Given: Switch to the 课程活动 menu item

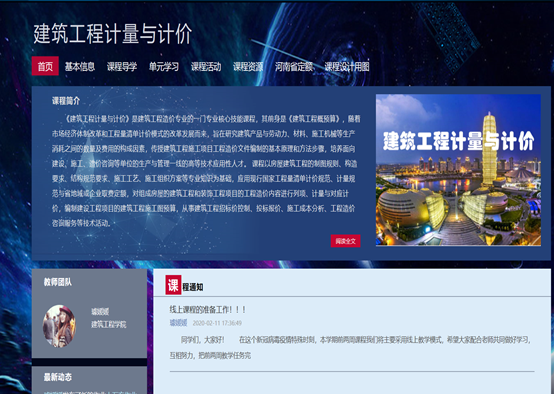Looking at the screenshot, I should point(206,66).
